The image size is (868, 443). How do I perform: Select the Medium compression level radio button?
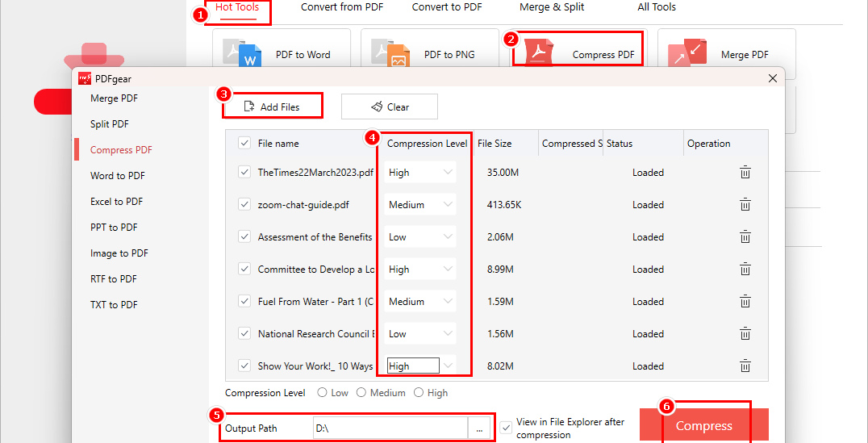coord(361,393)
